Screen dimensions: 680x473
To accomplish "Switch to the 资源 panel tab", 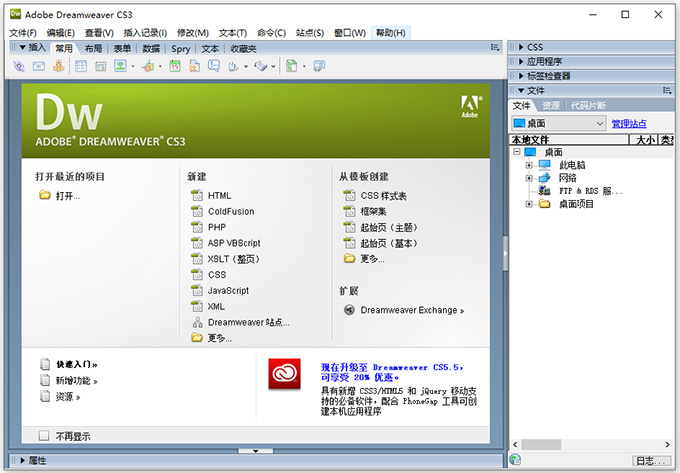I will click(551, 105).
